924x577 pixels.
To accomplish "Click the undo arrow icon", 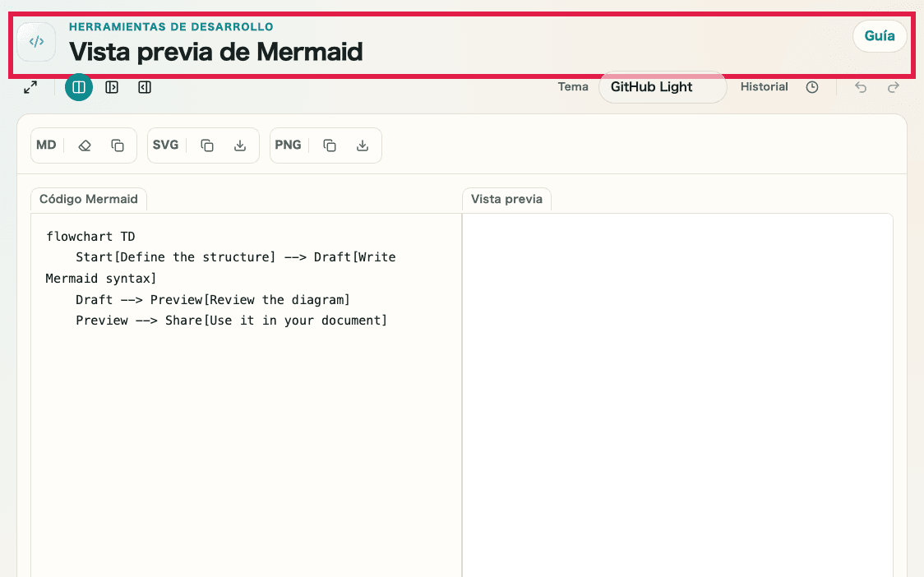I will coord(860,86).
